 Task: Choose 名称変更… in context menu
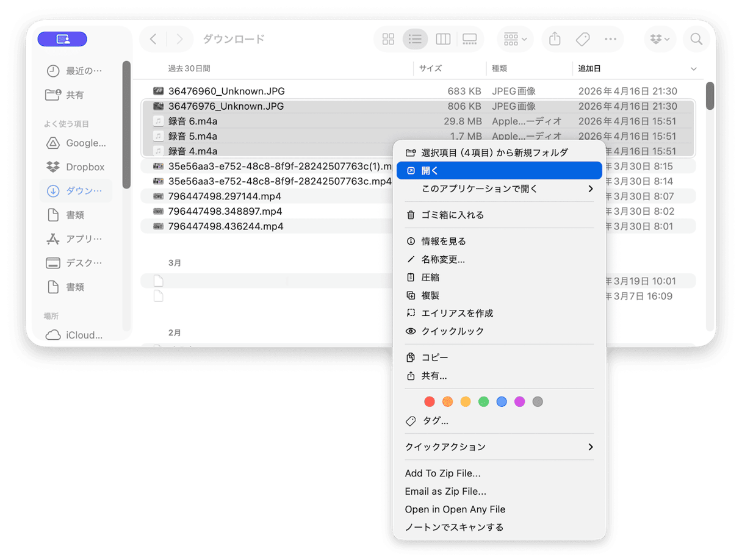tap(499, 259)
